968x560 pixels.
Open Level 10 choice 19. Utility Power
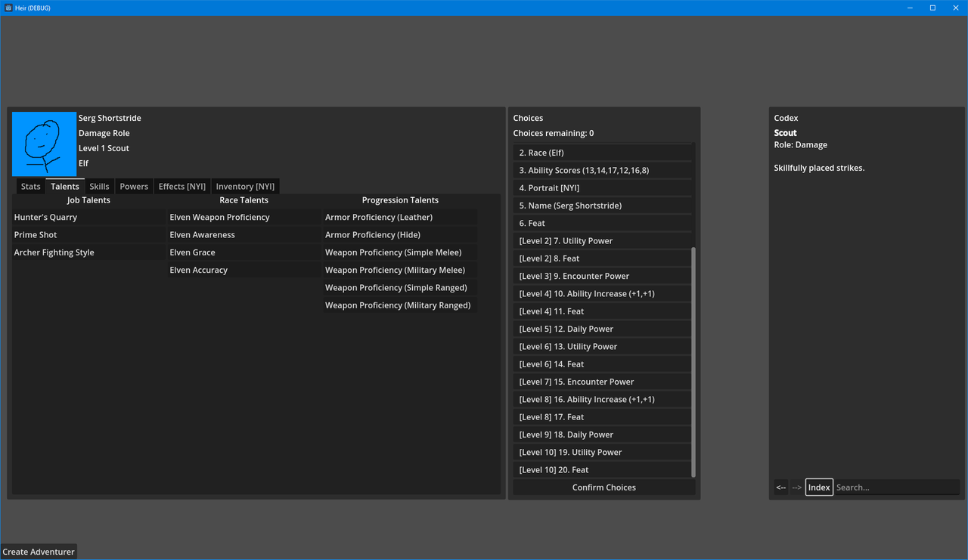pos(602,453)
